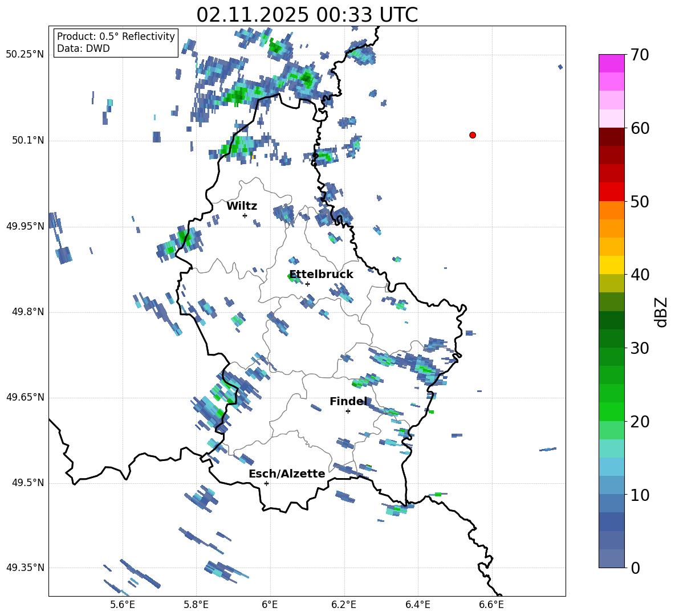Select the Esch/Alzette station cross marker
675x616 pixels.
[266, 483]
